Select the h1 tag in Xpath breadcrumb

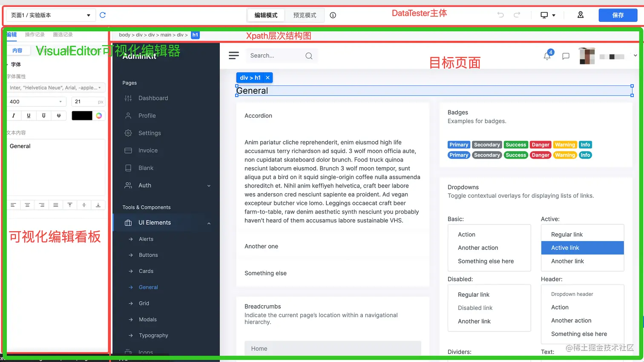tap(195, 35)
